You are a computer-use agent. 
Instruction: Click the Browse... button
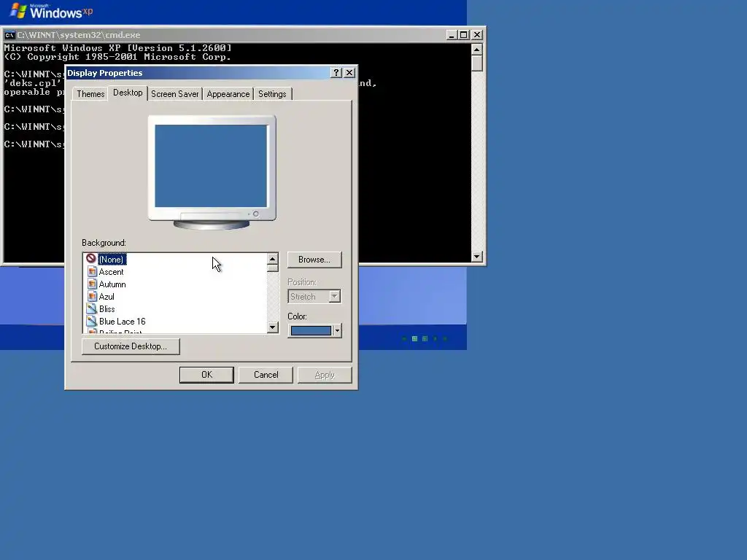pos(314,260)
